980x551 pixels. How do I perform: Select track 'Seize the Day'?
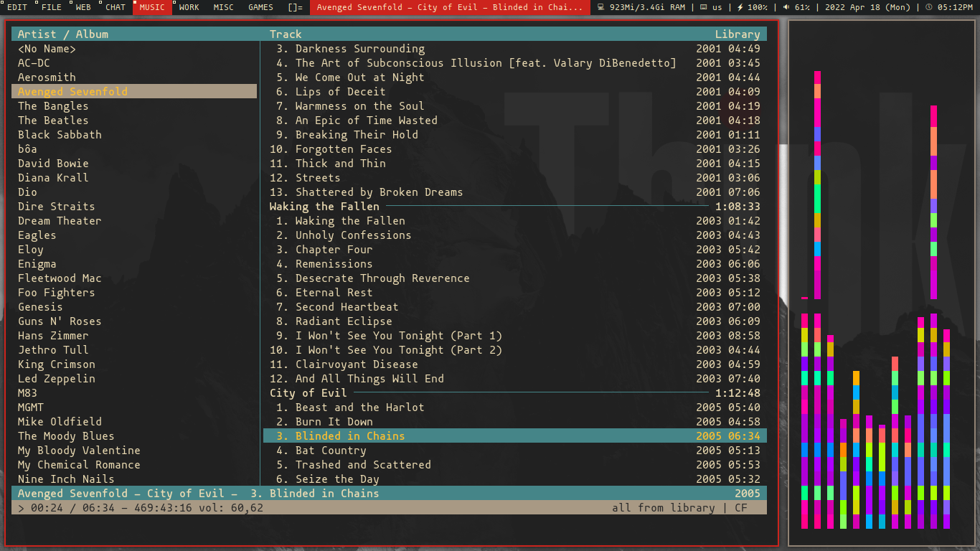(514, 479)
